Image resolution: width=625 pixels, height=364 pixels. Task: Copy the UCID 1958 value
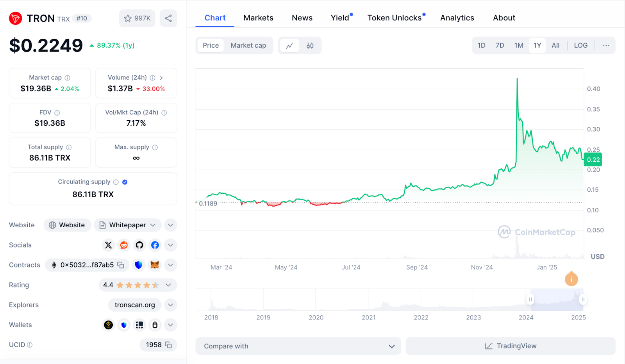tap(168, 345)
